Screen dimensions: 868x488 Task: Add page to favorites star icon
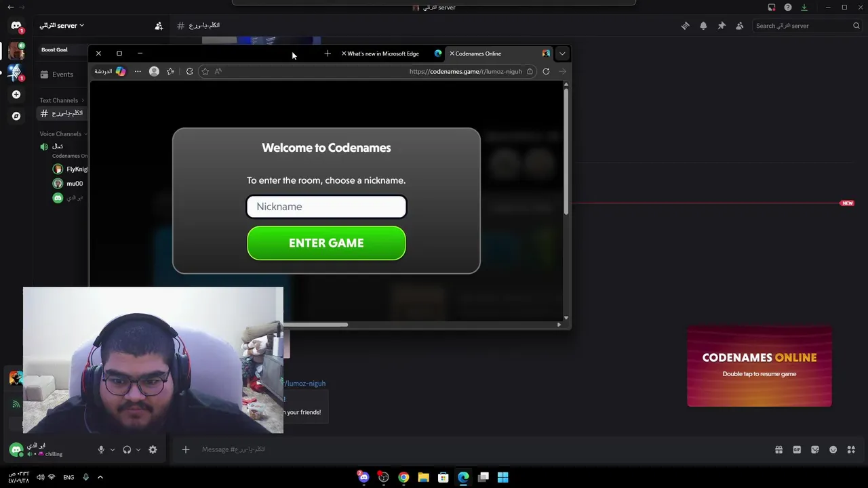coord(205,71)
